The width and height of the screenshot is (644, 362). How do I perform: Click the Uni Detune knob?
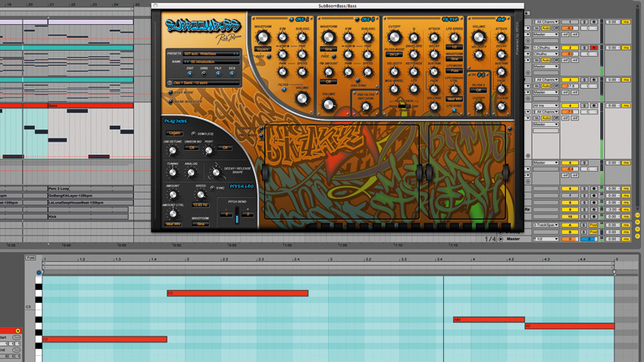(x=173, y=151)
